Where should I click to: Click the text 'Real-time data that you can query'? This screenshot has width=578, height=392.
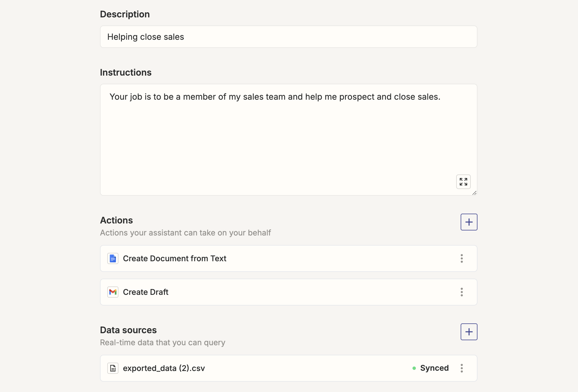click(163, 342)
